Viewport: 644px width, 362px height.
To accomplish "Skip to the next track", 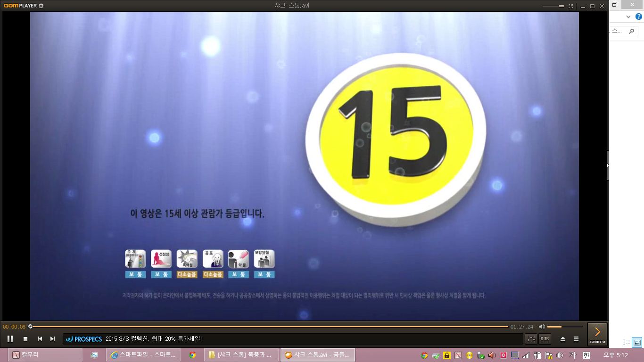I will pyautogui.click(x=53, y=339).
